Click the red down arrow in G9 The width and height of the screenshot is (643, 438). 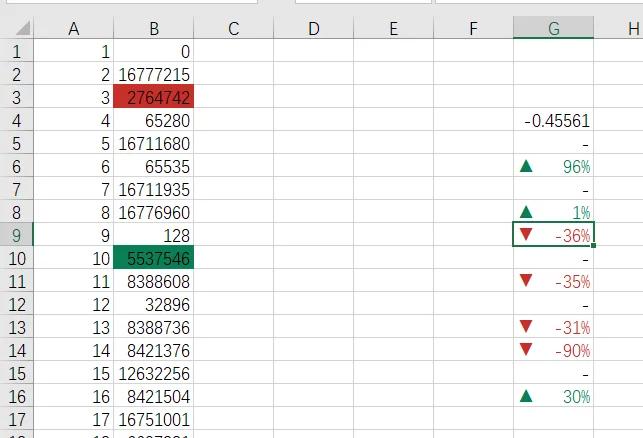[526, 234]
